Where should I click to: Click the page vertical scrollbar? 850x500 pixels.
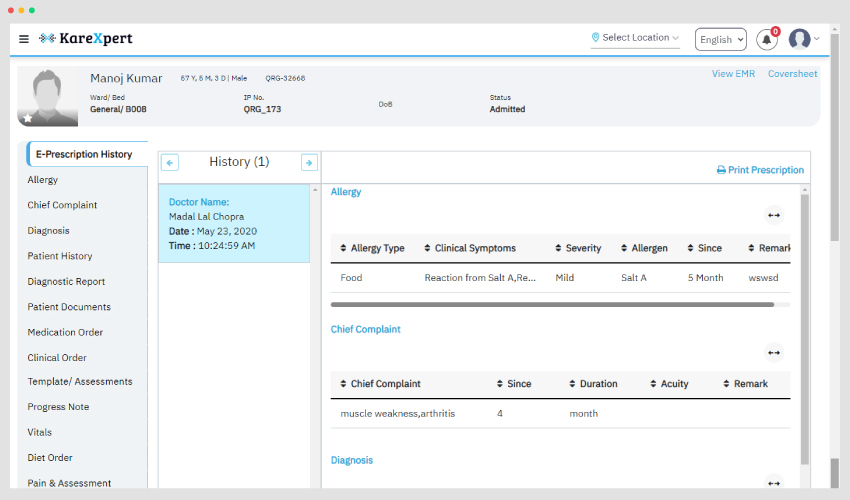pos(835,136)
